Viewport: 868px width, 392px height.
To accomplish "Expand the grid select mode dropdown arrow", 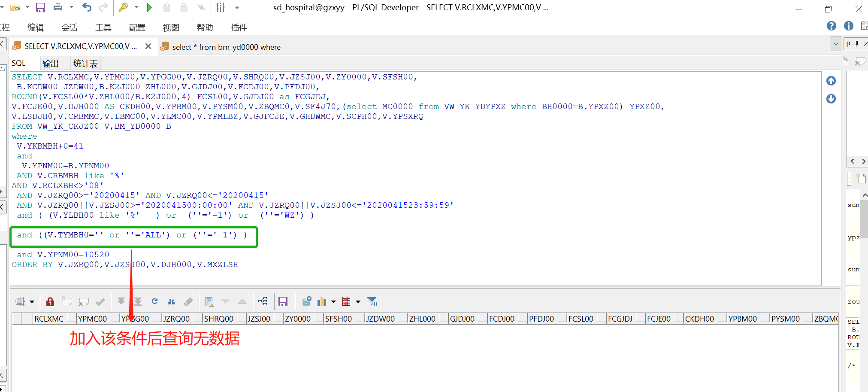I will (x=32, y=301).
